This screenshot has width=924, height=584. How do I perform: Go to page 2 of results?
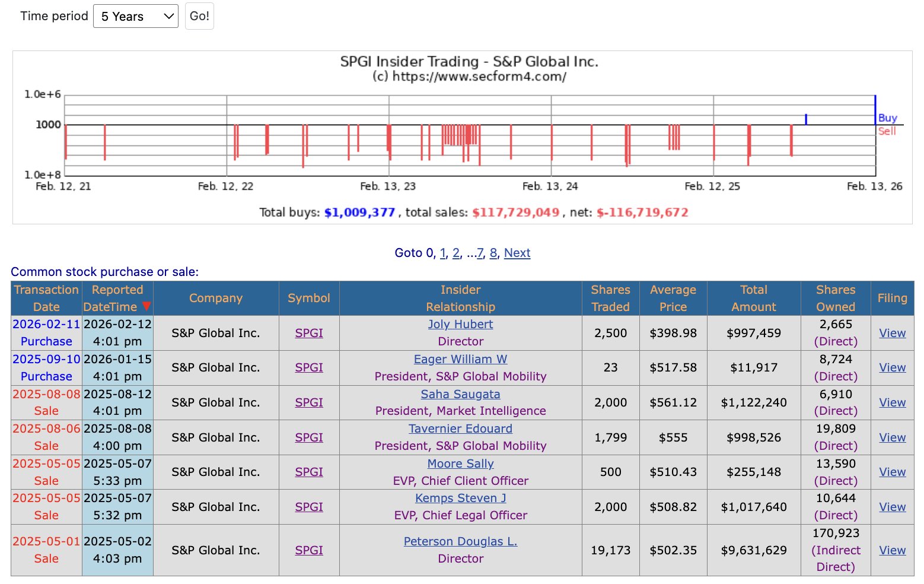[455, 253]
